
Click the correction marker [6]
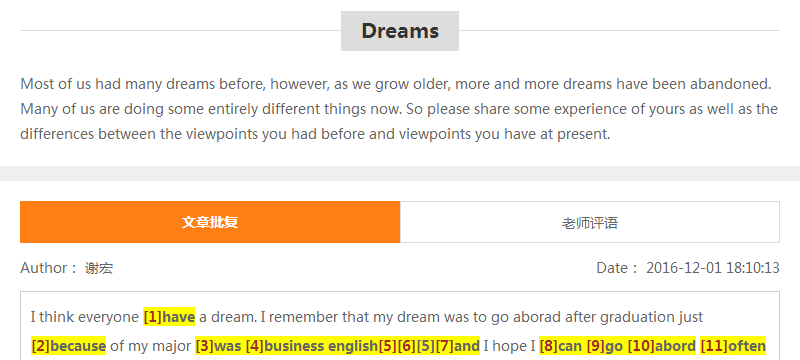coord(406,346)
